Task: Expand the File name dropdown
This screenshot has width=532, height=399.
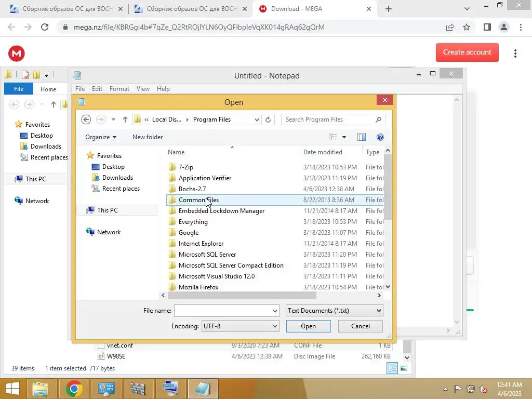Action: 275,311
